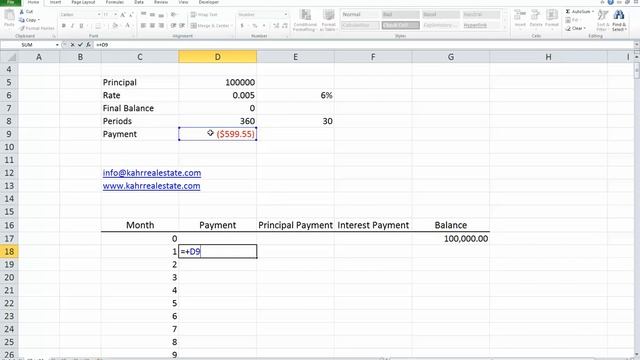This screenshot has height=360, width=640.
Task: Click the Orientation text-angle icon
Action: [174, 15]
